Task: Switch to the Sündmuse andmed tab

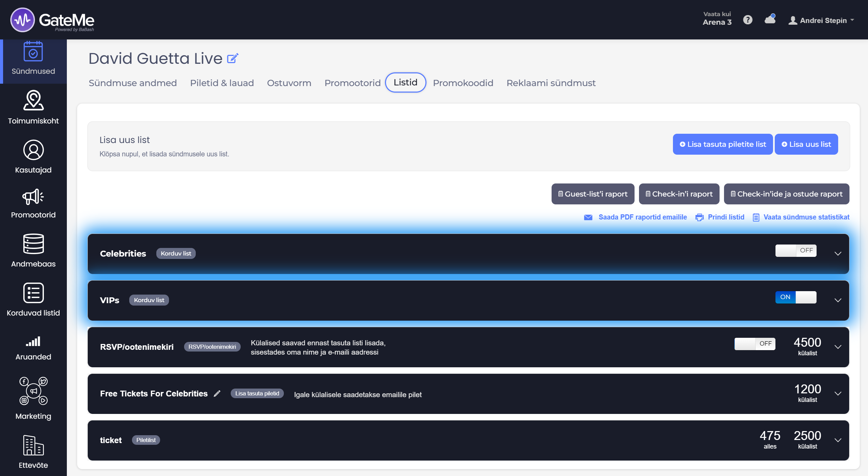Action: [x=133, y=83]
